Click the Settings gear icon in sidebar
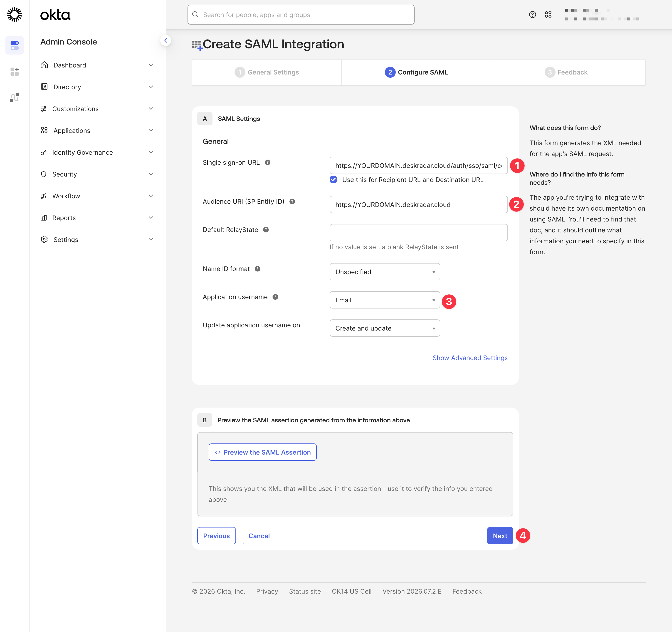Image resolution: width=672 pixels, height=632 pixels. pos(44,239)
